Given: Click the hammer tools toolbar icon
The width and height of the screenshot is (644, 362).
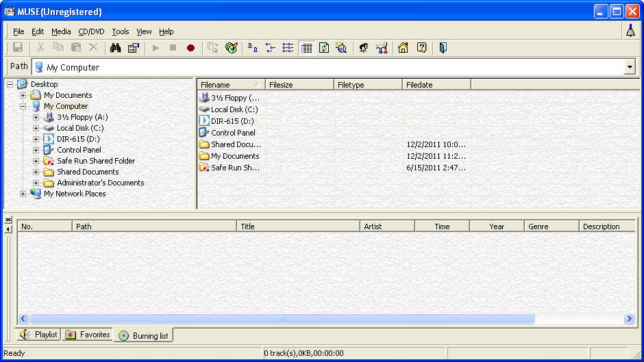Looking at the screenshot, I should [382, 48].
